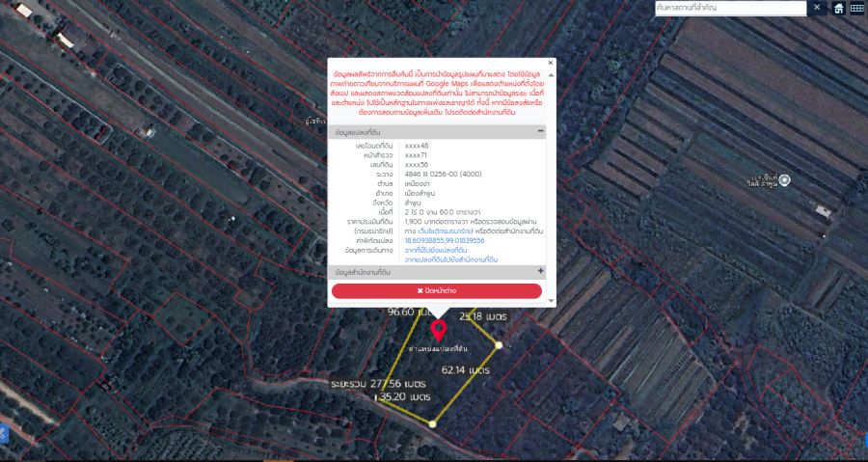Viewport: 868px width, 462px height.
Task: Expand the ข้อมูลสำนักงานที่ดิน section with plus icon
Action: [540, 272]
